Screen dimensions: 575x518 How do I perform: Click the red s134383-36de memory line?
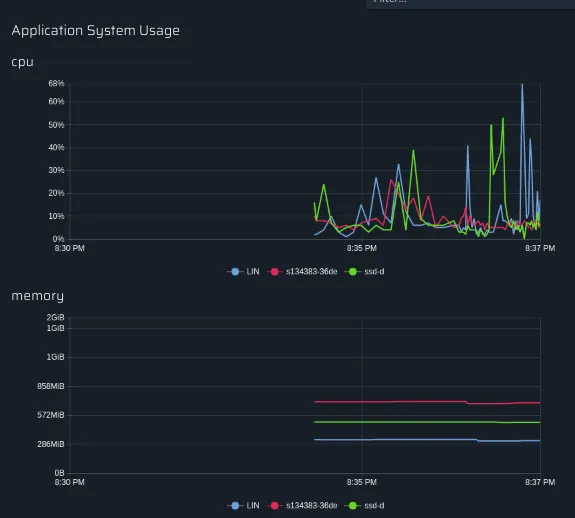pyautogui.click(x=427, y=402)
